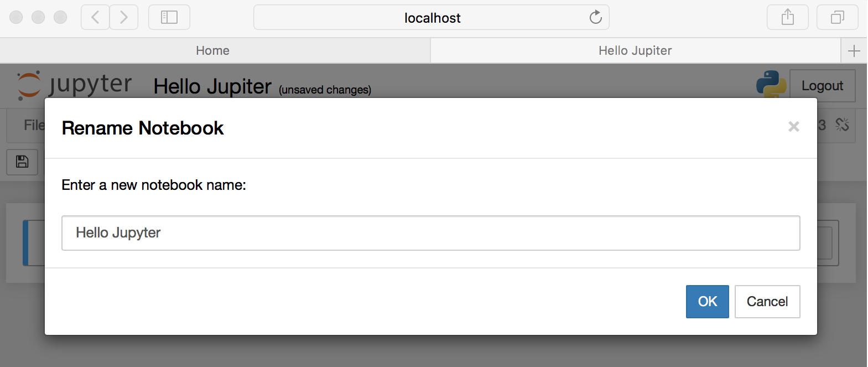Click the browser forward arrow button
The width and height of the screenshot is (868, 367).
124,17
